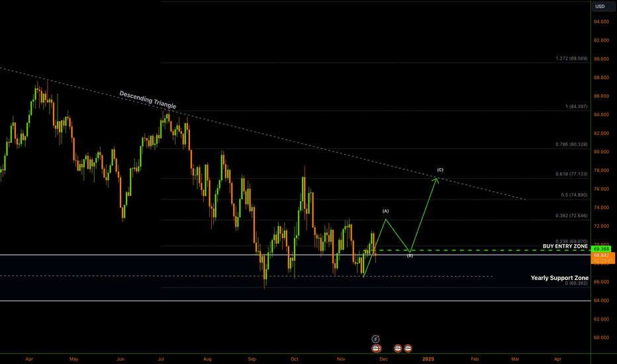617x364 pixels.
Task: Open the middle flag economic event icon
Action: [x=398, y=348]
